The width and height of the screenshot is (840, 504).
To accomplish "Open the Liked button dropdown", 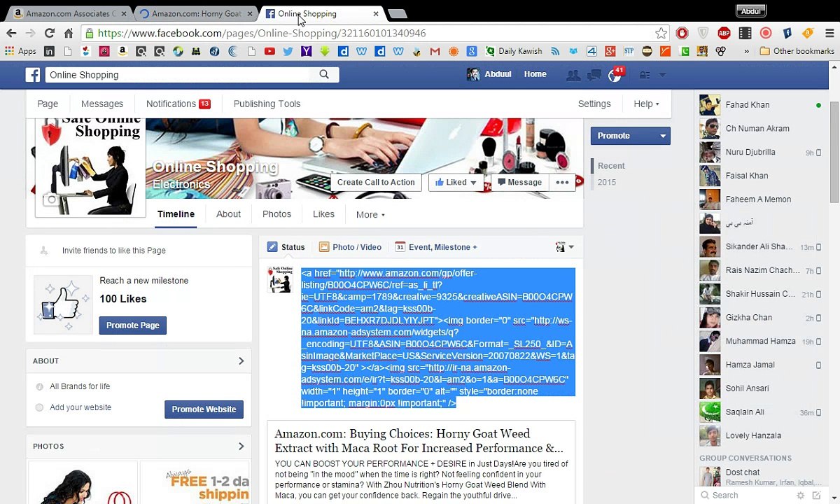I will pyautogui.click(x=456, y=183).
